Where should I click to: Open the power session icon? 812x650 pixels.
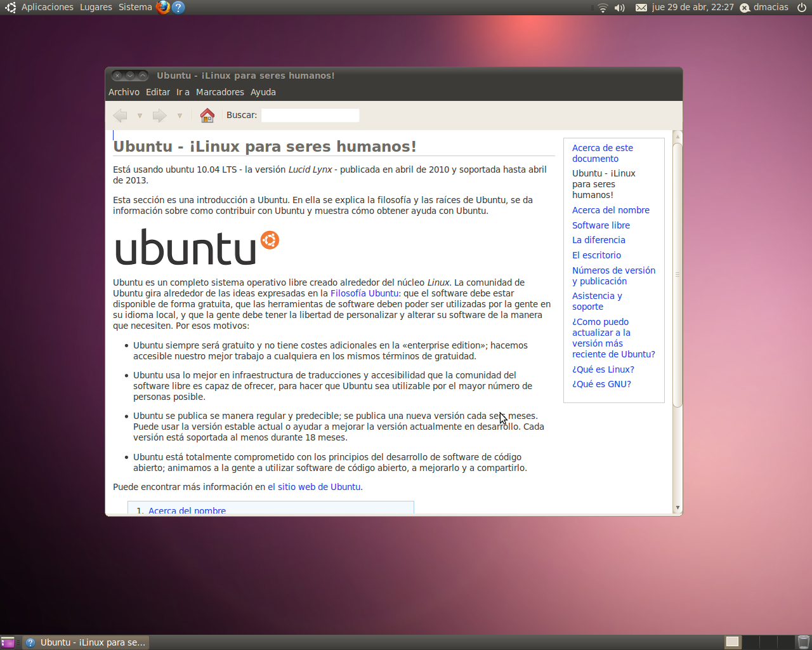pyautogui.click(x=802, y=8)
